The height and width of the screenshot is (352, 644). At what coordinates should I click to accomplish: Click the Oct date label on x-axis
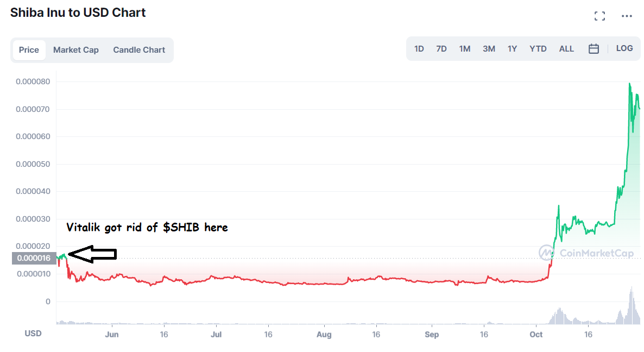tap(536, 334)
